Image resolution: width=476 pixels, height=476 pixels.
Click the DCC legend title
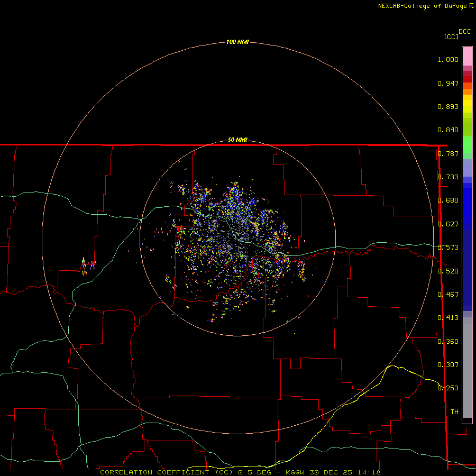click(x=464, y=32)
